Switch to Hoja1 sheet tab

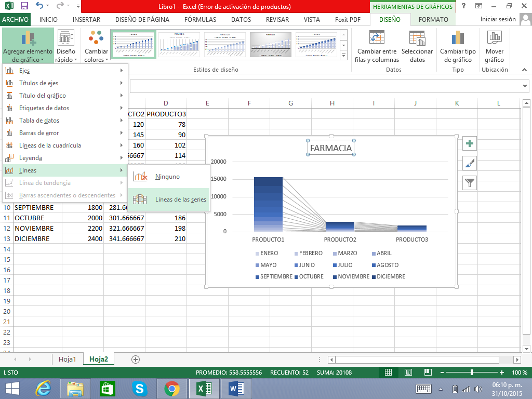pyautogui.click(x=68, y=359)
